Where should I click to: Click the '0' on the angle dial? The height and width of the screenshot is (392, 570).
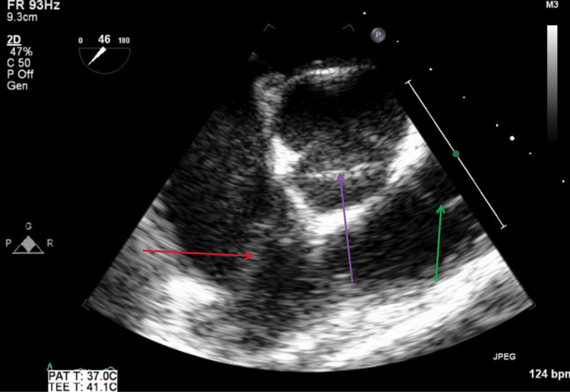tap(81, 41)
